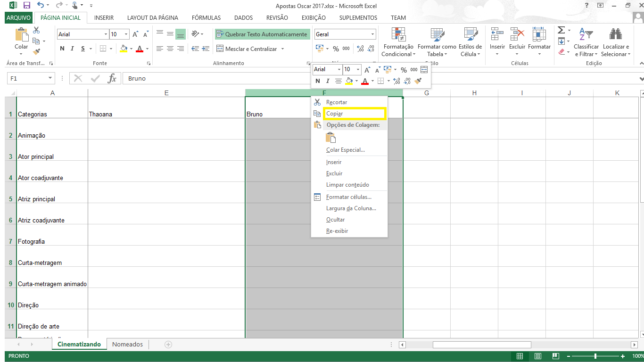Open Formatar como Tabela dropdown
The width and height of the screenshot is (644, 362).
click(437, 42)
